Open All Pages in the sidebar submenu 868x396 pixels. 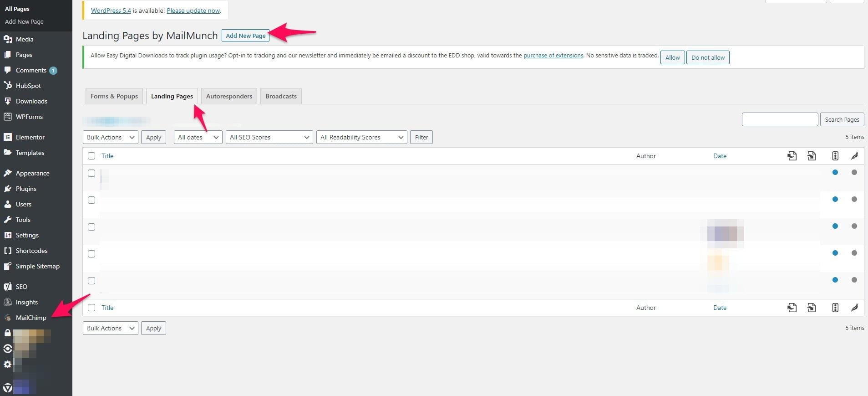tap(17, 9)
